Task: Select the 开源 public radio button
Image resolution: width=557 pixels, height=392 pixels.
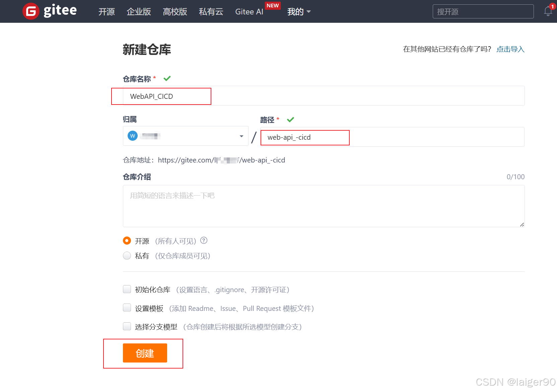Action: point(127,241)
